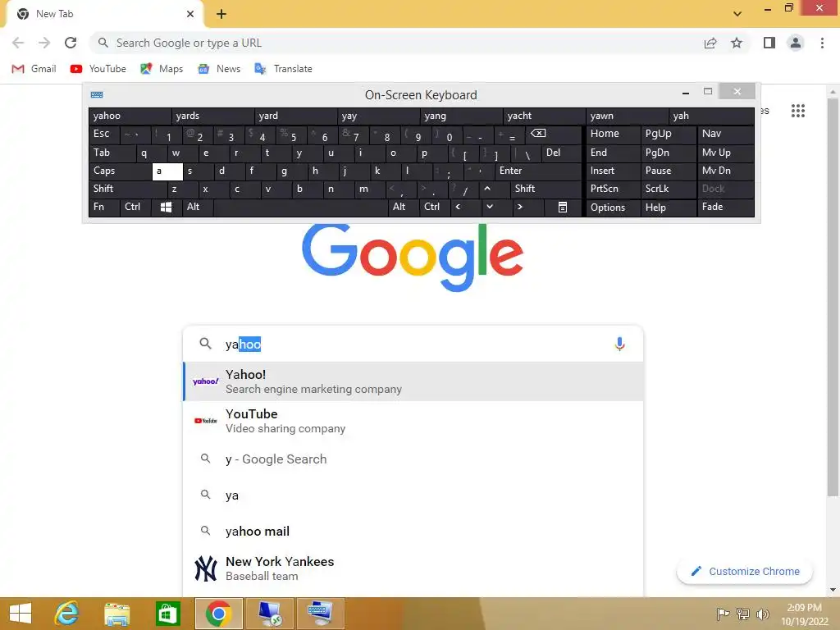Click Chrome's forward arrow
840x630 pixels.
pyautogui.click(x=44, y=43)
